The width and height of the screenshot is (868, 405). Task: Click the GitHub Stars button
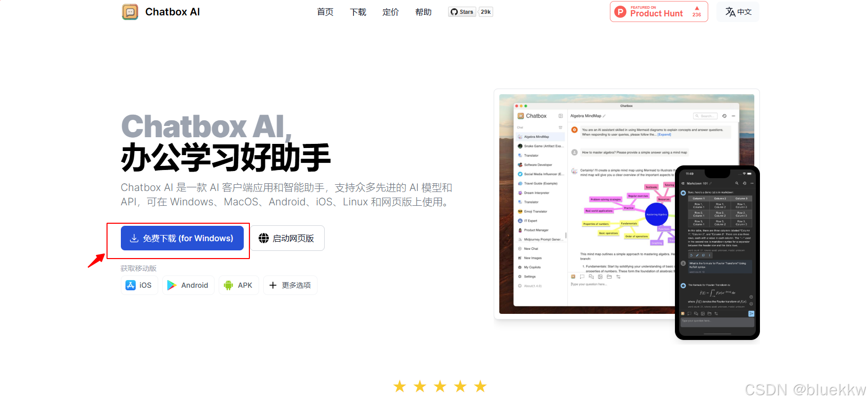[462, 12]
